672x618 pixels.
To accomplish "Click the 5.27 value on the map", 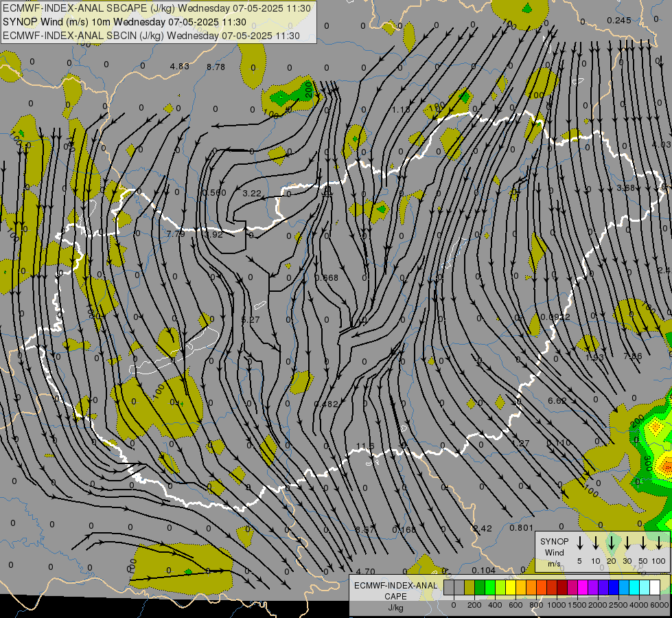I will (x=251, y=320).
